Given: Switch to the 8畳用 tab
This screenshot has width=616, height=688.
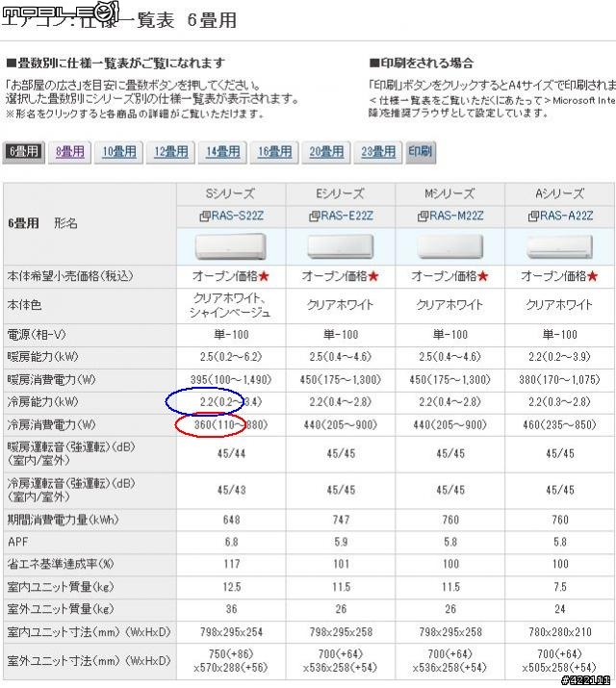Looking at the screenshot, I should point(69,152).
